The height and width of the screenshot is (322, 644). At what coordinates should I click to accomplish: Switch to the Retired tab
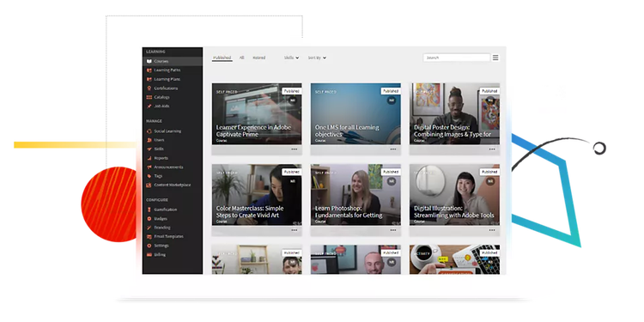258,58
